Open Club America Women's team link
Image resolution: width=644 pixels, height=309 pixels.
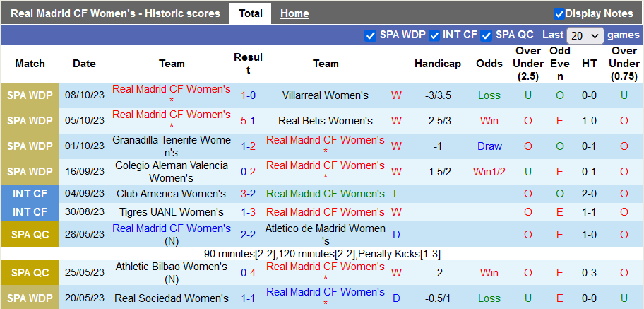click(x=172, y=194)
